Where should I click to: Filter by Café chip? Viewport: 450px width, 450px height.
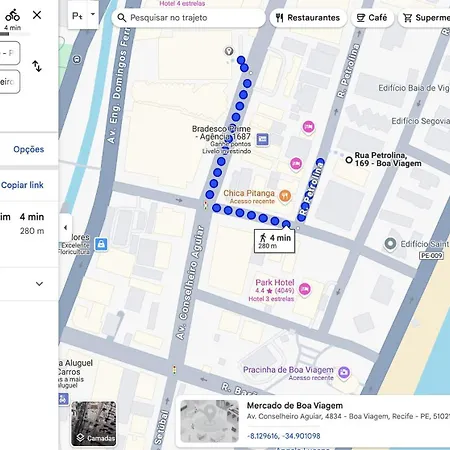pos(372,18)
